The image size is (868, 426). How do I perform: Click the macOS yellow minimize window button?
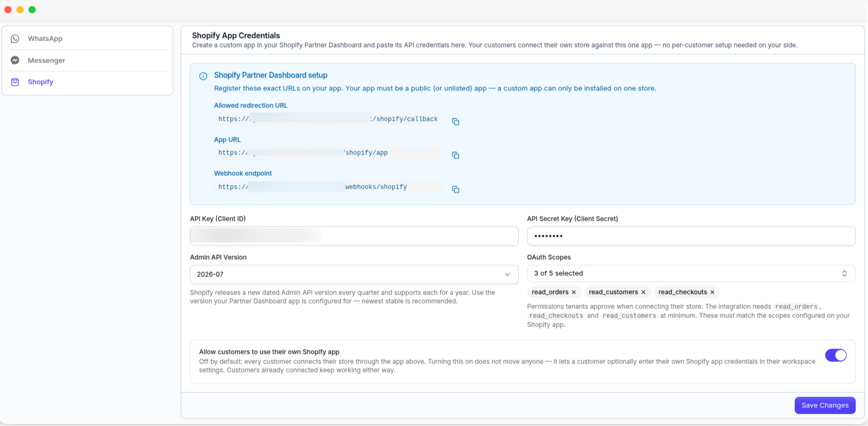(20, 10)
